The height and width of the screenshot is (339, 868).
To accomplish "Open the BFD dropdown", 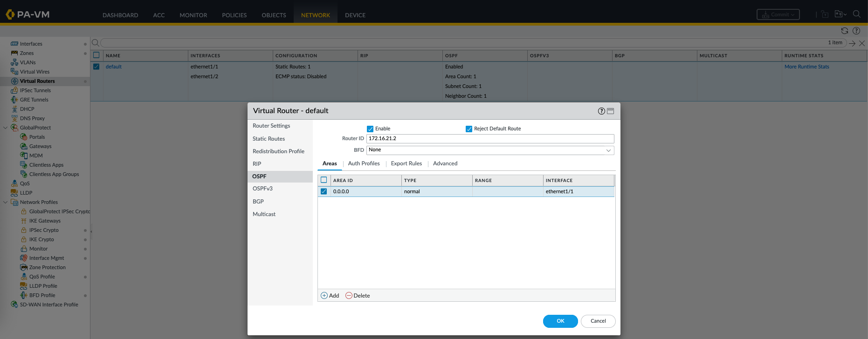I will click(608, 150).
